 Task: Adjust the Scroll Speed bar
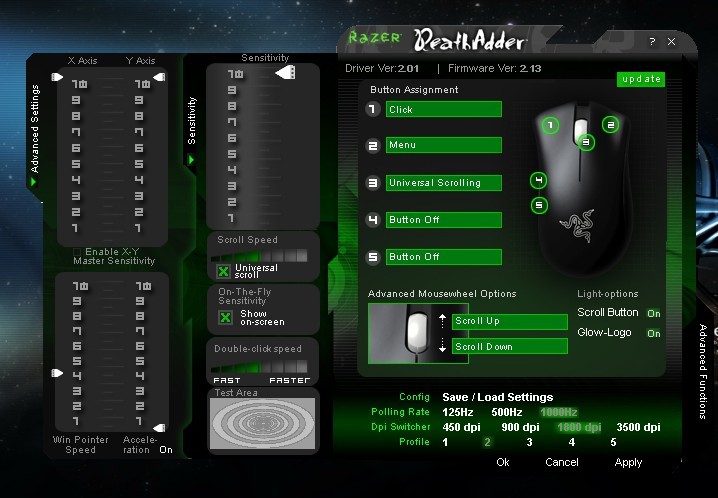tap(259, 255)
